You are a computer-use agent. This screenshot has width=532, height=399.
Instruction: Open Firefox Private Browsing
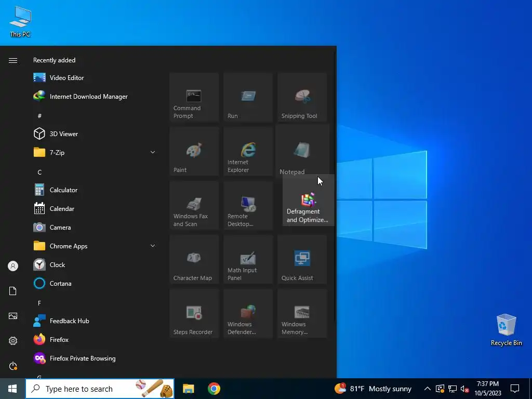point(95,358)
